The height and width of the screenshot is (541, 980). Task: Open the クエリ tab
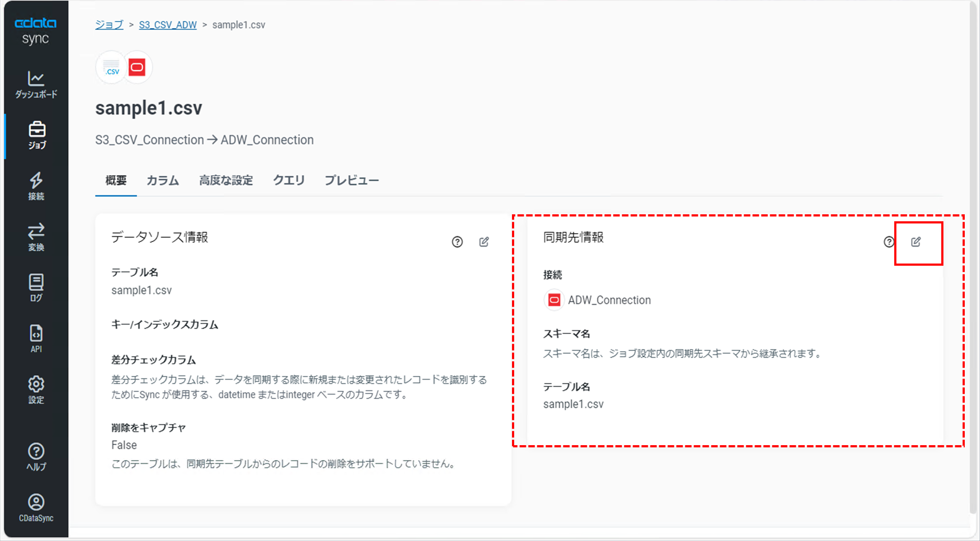[x=289, y=180]
